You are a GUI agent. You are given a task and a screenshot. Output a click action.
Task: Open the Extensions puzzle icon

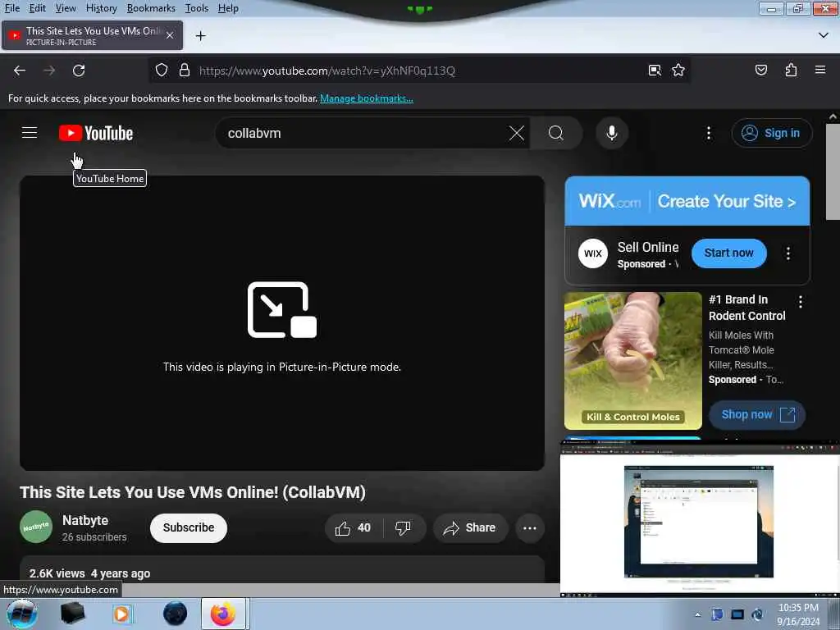[791, 70]
